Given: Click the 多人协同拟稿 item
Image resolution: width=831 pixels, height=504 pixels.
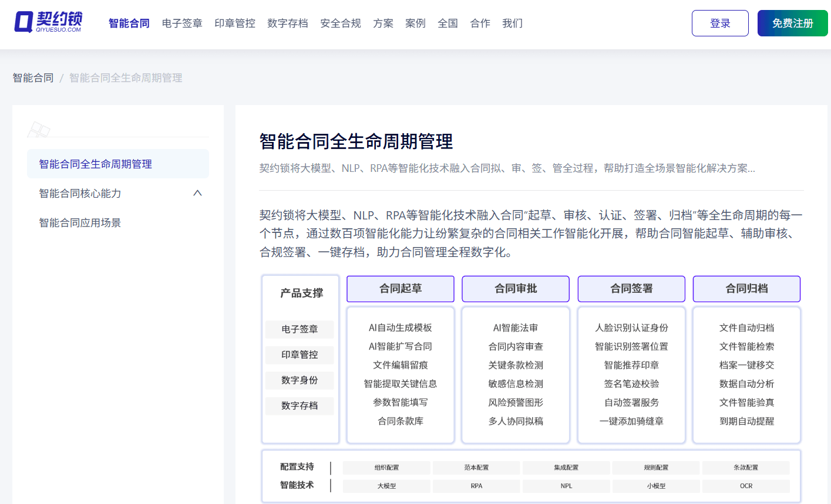Looking at the screenshot, I should pos(516,421).
